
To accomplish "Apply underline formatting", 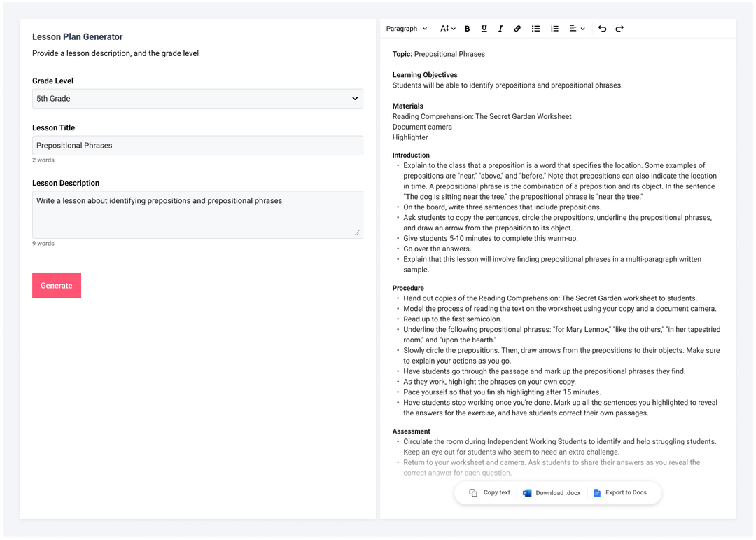I will [484, 28].
